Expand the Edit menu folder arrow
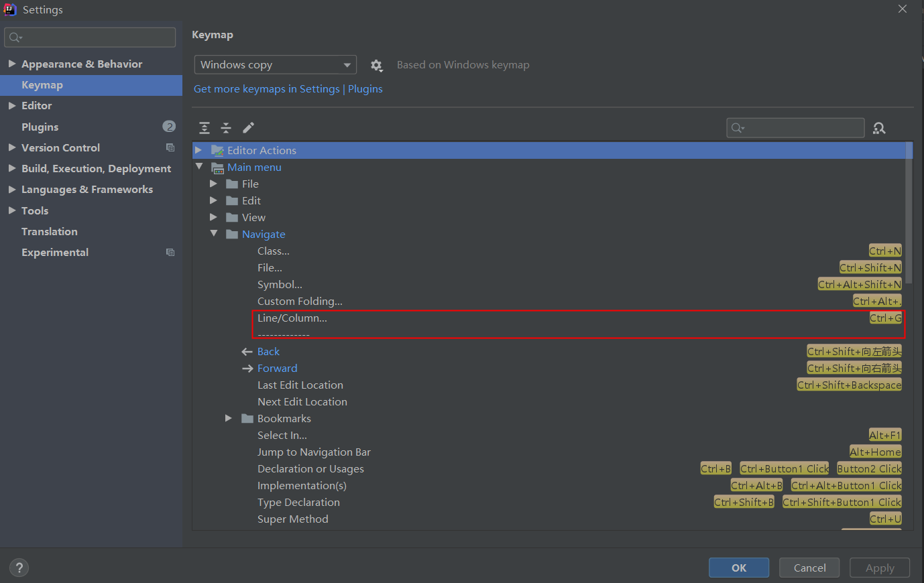Screen dimensions: 924x583 pos(213,200)
